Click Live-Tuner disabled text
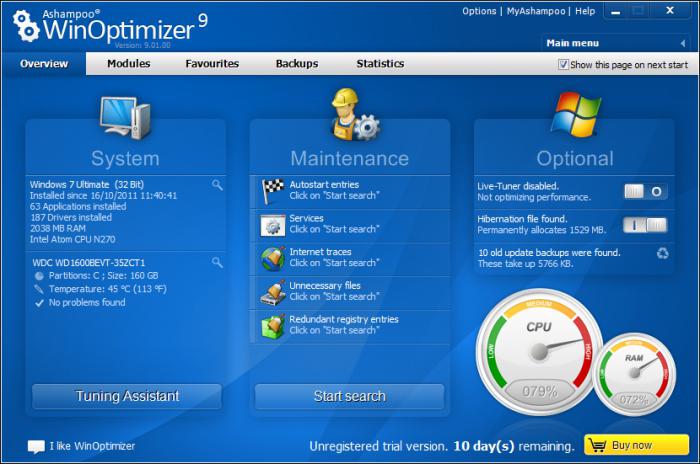This screenshot has width=700, height=464. pyautogui.click(x=518, y=186)
